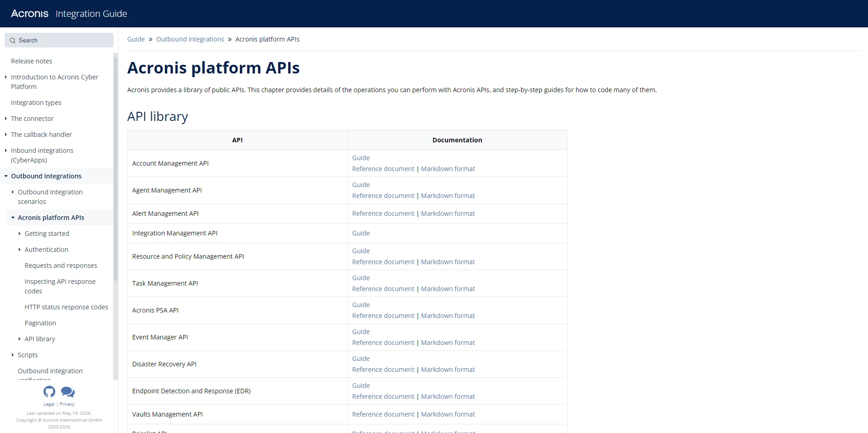Open Markdown format for Endpoint Detection and Response

(x=448, y=396)
